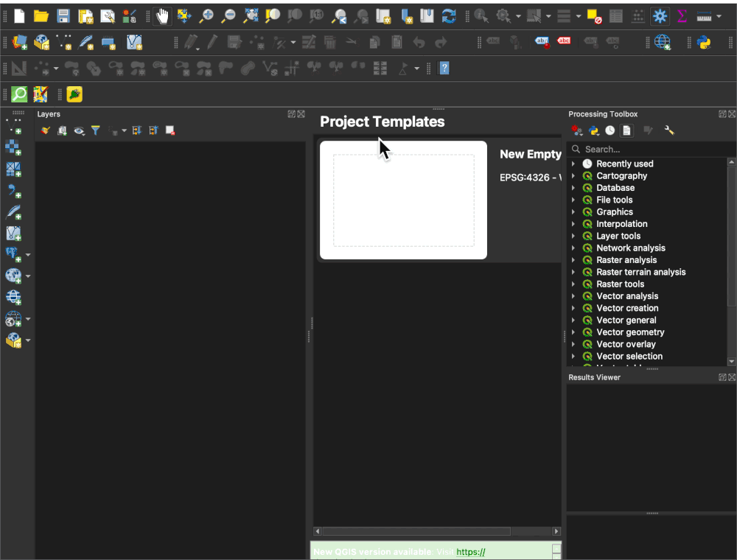737x560 pixels.
Task: Open Models gears icon in Processing Toolbox
Action: tap(577, 130)
